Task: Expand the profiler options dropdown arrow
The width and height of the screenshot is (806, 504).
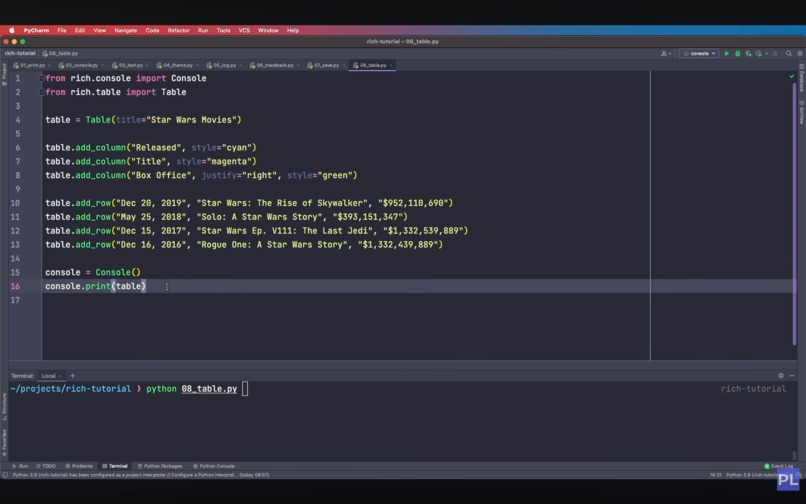Action: (766, 53)
